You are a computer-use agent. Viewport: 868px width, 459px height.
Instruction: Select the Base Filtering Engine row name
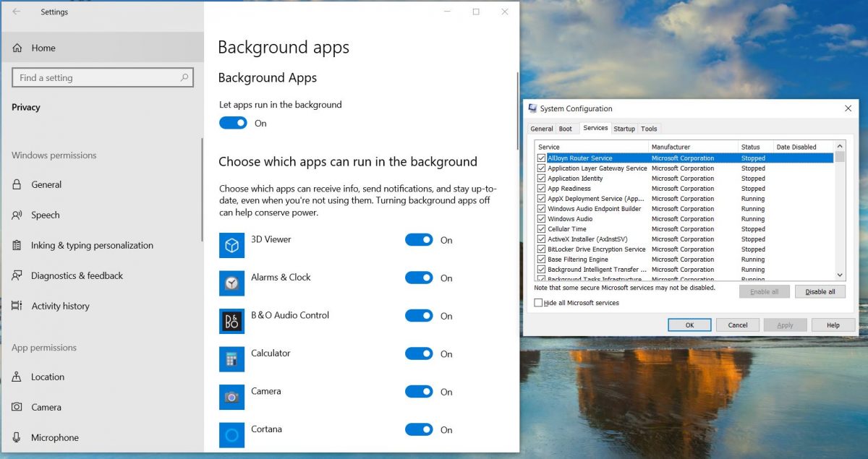tap(578, 259)
